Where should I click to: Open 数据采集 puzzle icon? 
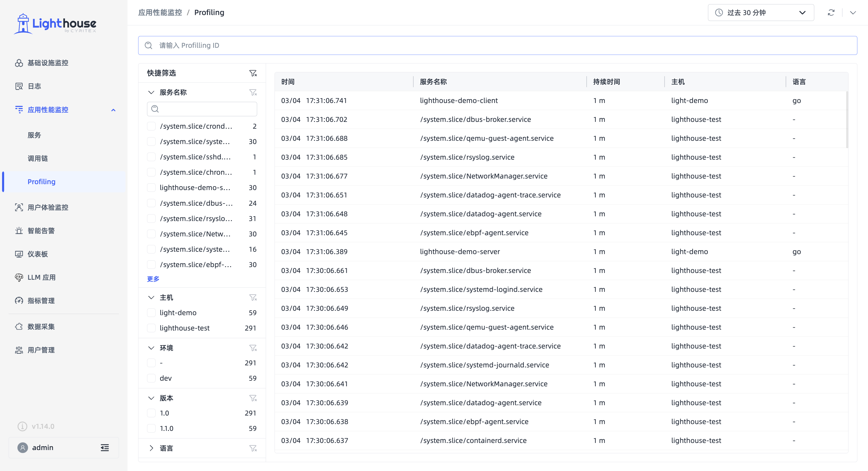coord(19,326)
